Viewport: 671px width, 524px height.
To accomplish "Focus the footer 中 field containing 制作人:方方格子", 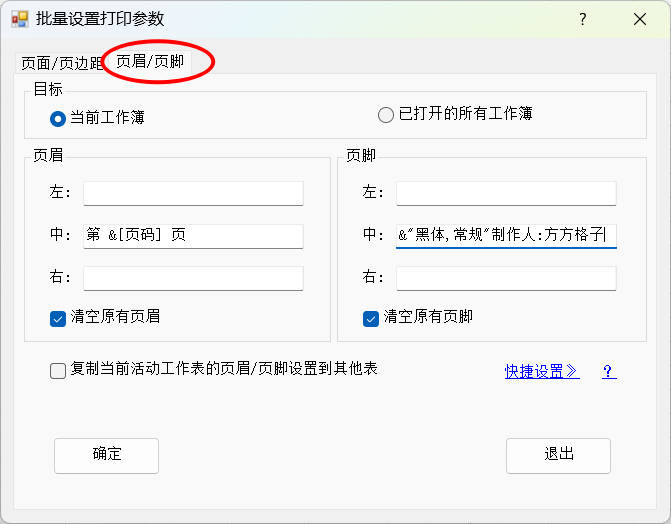I will tap(506, 235).
